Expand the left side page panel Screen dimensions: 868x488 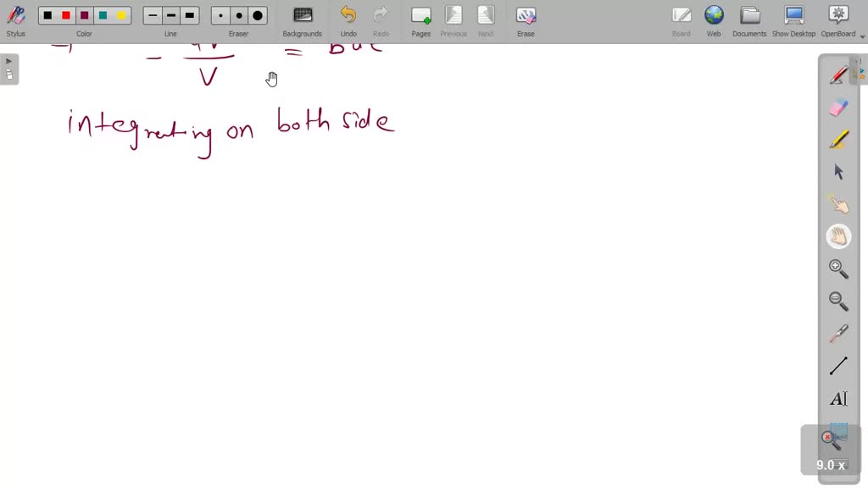(9, 69)
